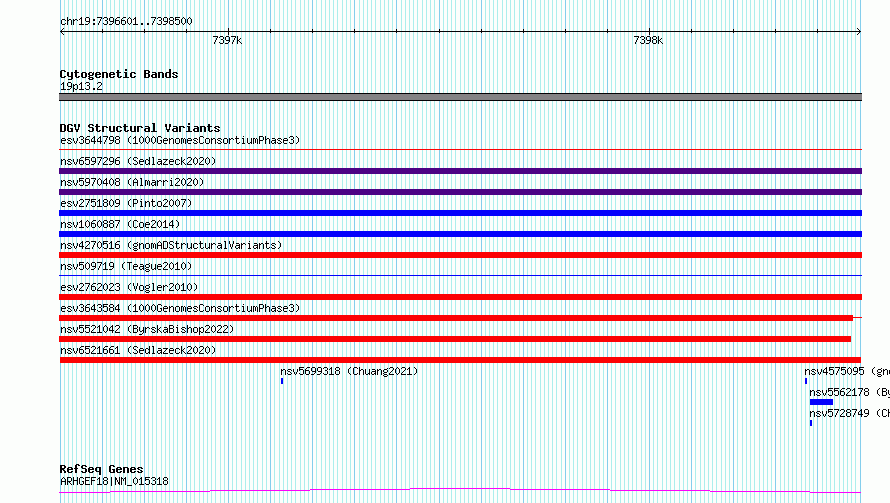Click the red bar under nsv6521661
Image resolution: width=890 pixels, height=503 pixels.
460,360
